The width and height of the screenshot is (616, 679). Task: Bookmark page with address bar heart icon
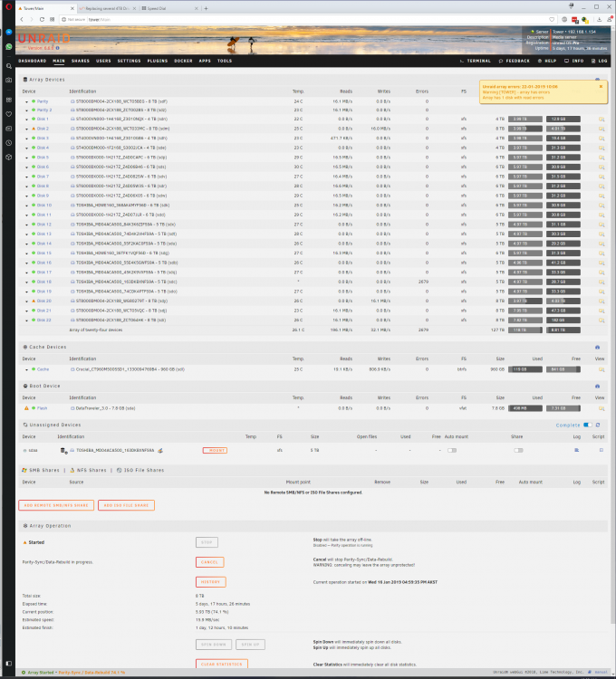click(x=552, y=20)
